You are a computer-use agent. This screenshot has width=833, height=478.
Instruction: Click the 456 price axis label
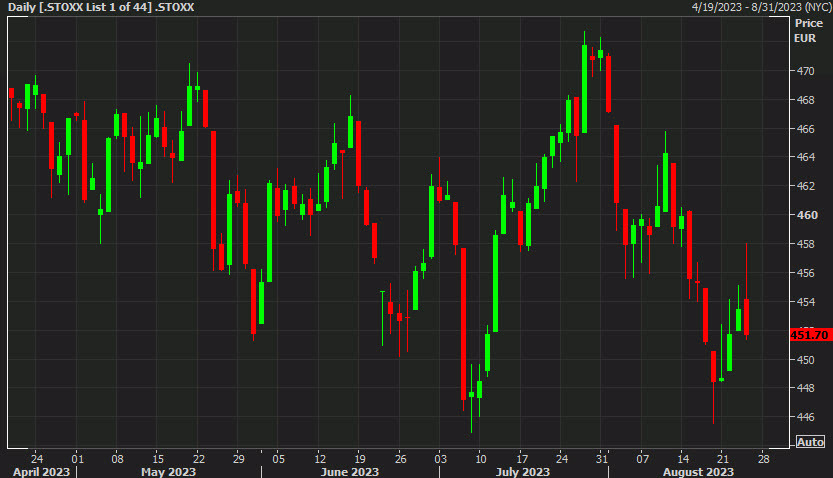tap(805, 273)
